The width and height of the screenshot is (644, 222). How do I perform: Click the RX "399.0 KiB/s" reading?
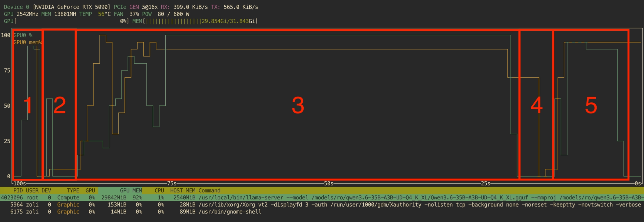[x=190, y=7]
